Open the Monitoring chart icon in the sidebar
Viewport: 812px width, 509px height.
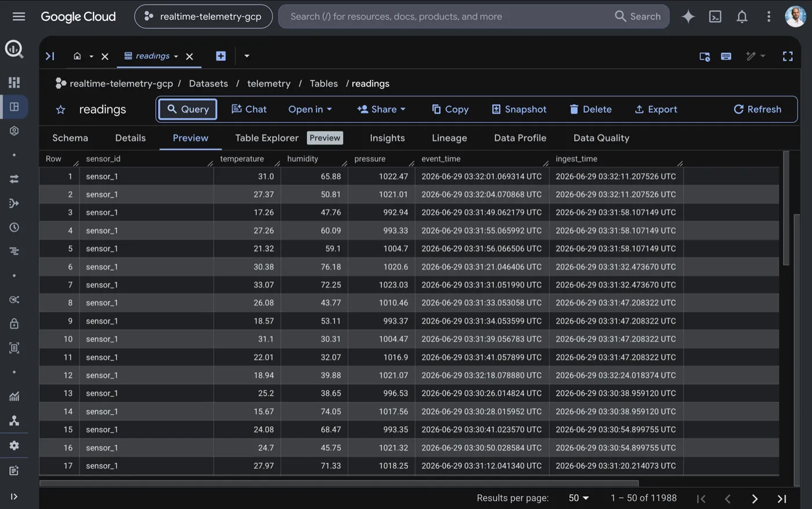click(14, 397)
